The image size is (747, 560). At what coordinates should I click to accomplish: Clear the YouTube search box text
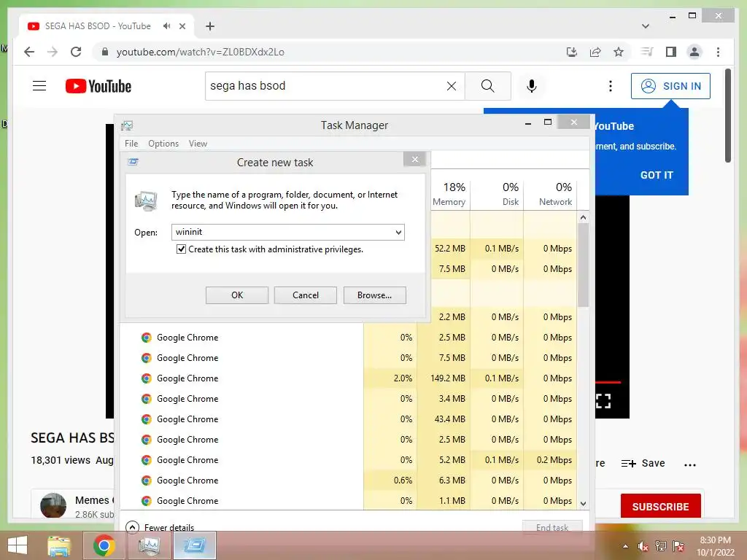[451, 86]
